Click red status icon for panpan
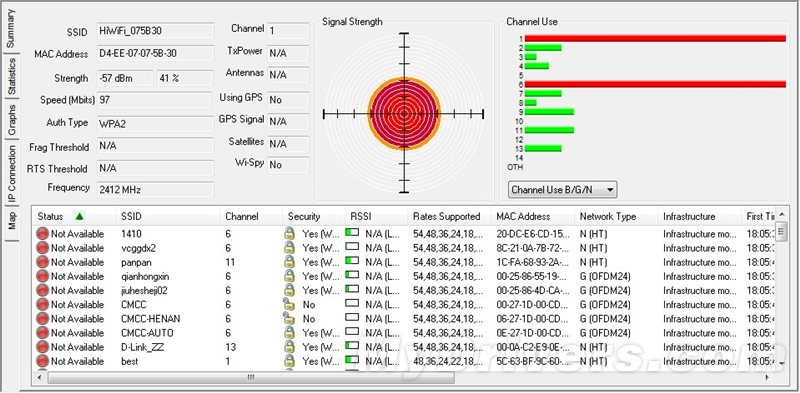The image size is (800, 393). point(42,262)
